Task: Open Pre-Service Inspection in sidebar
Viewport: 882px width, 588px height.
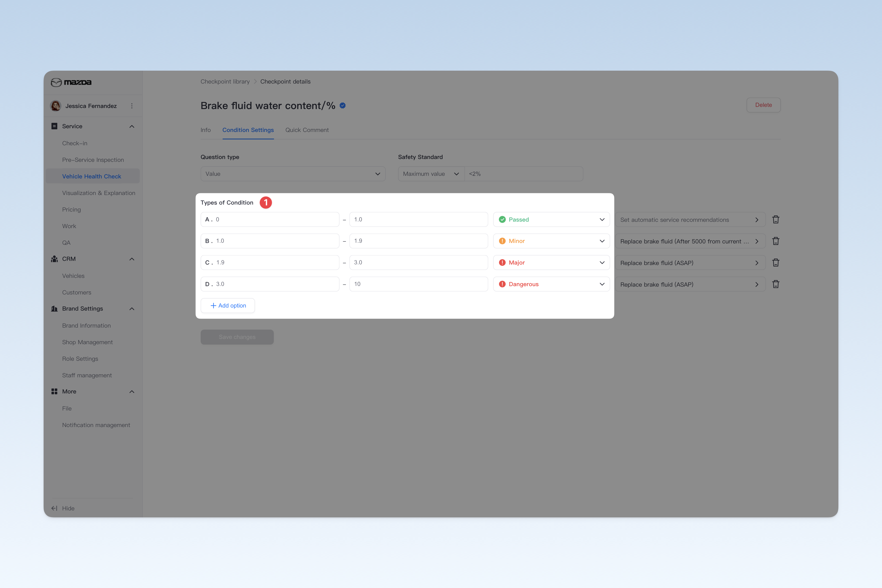Action: point(93,160)
